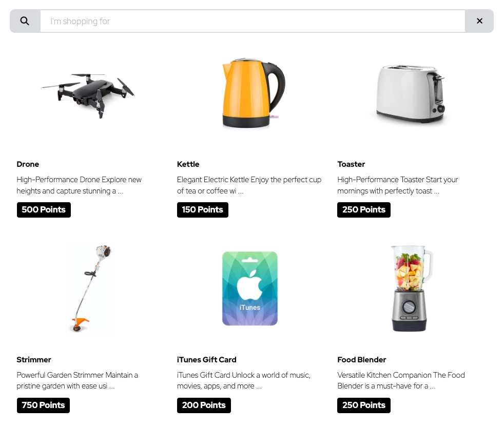Click the 500 Points button for Drone
The image size is (504, 427).
click(x=44, y=209)
